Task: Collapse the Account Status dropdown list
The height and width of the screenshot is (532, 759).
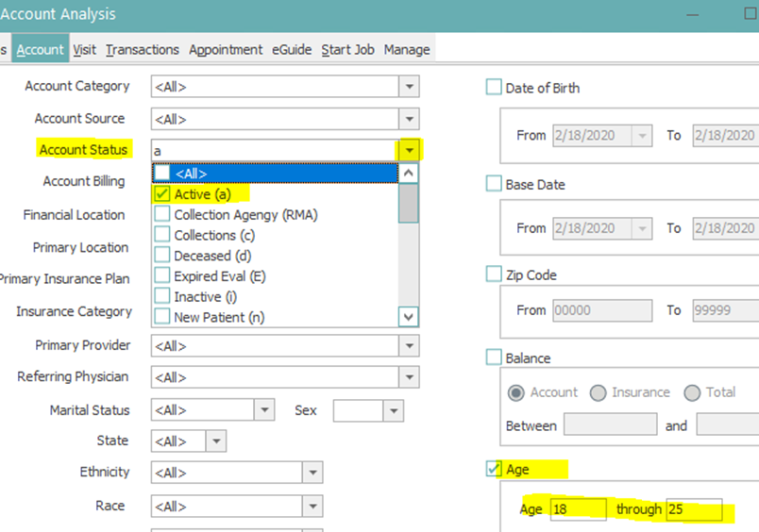Action: pos(409,150)
